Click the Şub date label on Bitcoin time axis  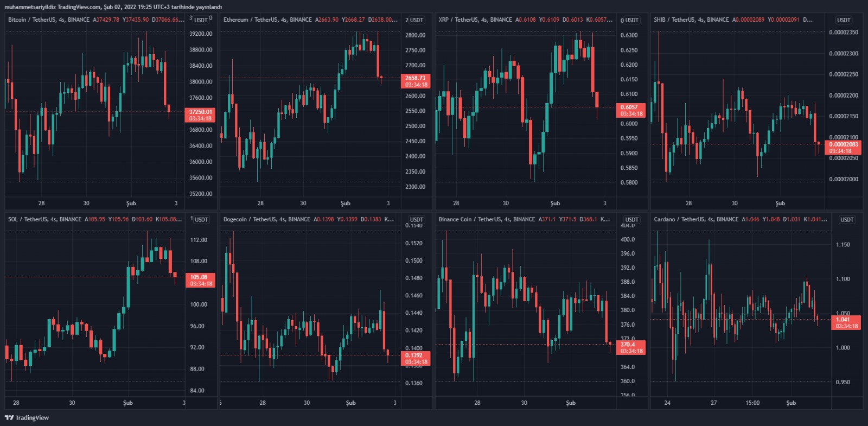(x=131, y=204)
